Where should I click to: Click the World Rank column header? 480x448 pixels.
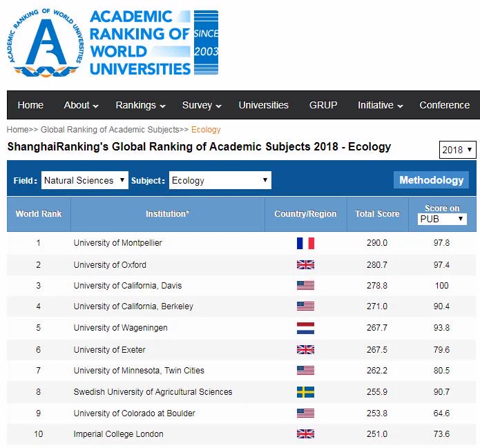(x=39, y=213)
